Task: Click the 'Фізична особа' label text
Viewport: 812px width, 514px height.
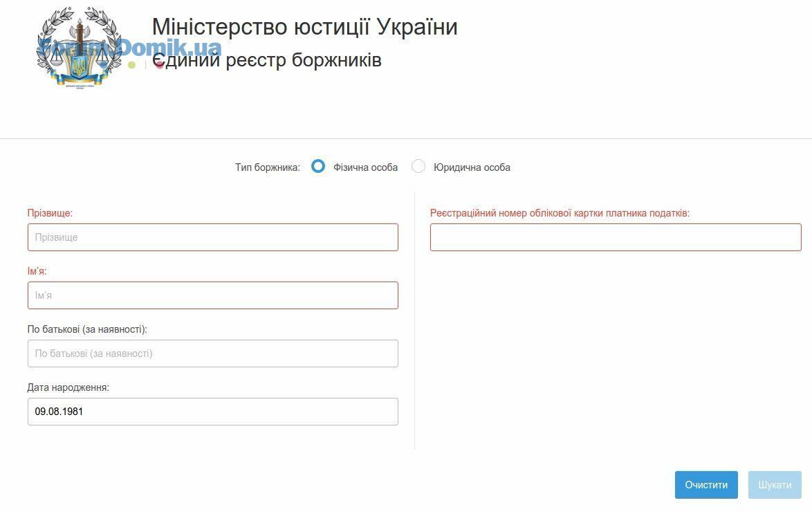Action: click(x=366, y=167)
